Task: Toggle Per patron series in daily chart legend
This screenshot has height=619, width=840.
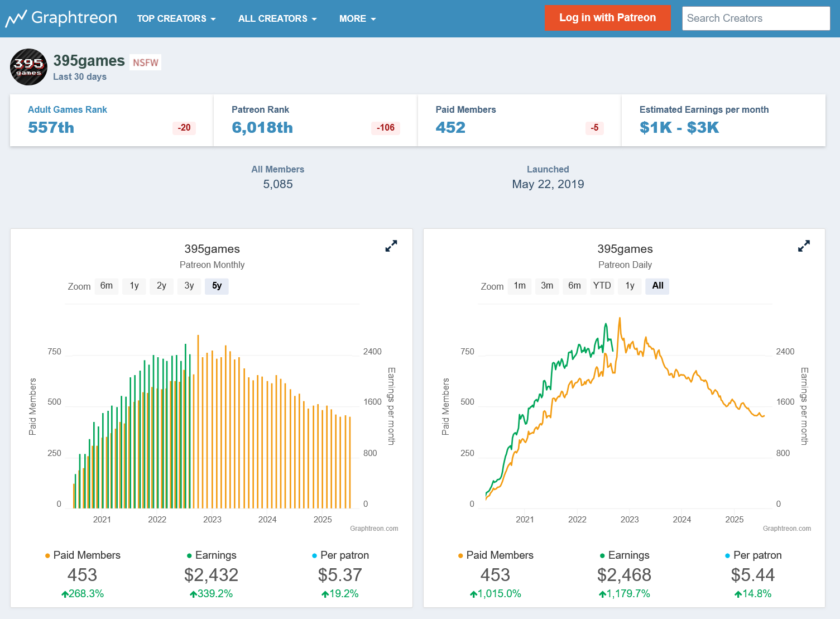Action: tap(757, 555)
